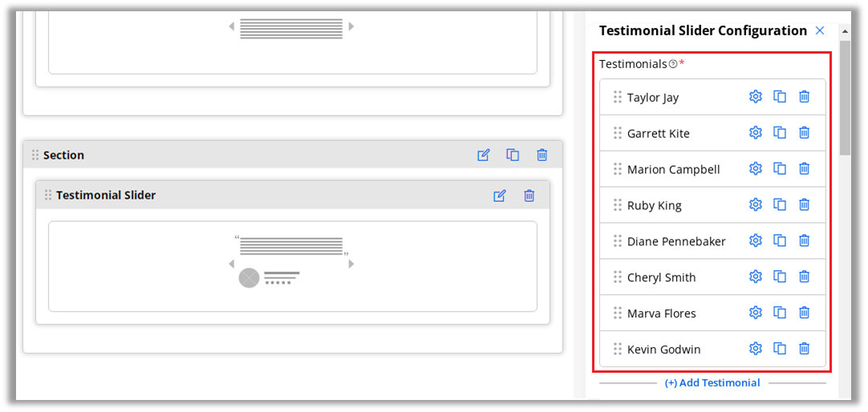This screenshot has width=868, height=412.
Task: Duplicate the Diane Pennebaker testimonial
Action: point(780,241)
